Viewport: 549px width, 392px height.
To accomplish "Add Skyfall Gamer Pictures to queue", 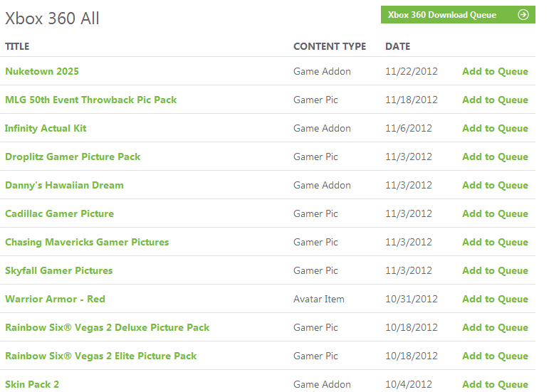I will pyautogui.click(x=495, y=270).
